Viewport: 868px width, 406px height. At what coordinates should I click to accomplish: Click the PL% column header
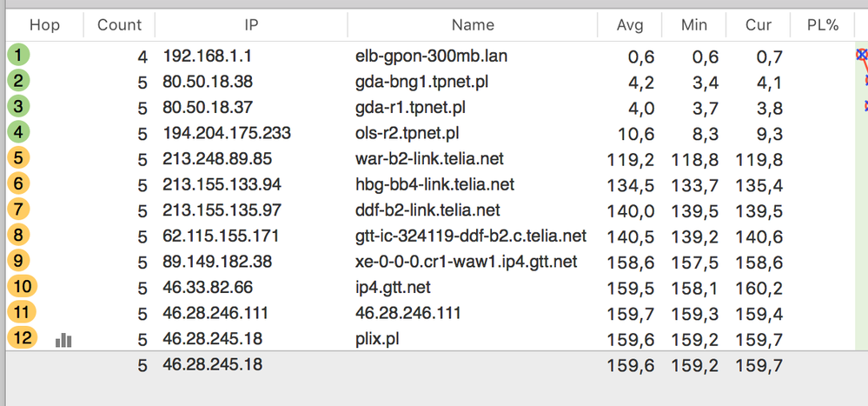click(821, 25)
